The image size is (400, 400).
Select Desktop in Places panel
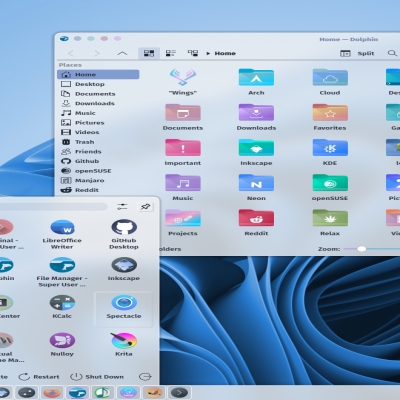click(98, 84)
